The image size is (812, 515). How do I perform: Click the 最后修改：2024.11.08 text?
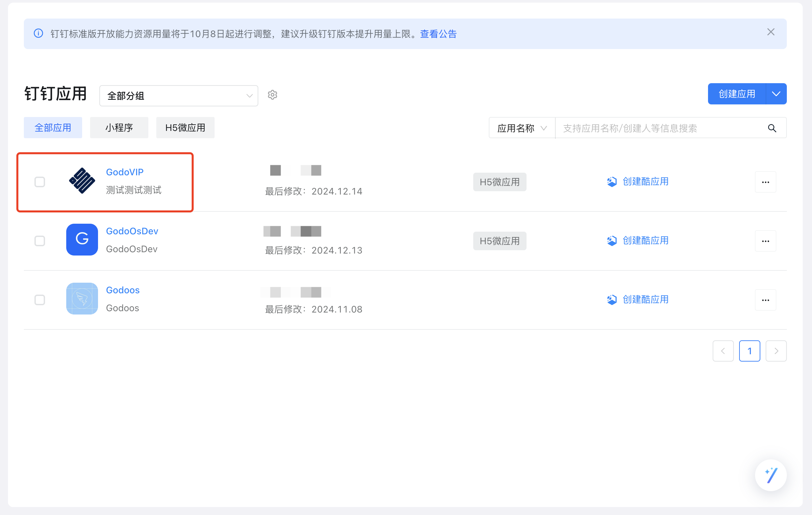[314, 310]
